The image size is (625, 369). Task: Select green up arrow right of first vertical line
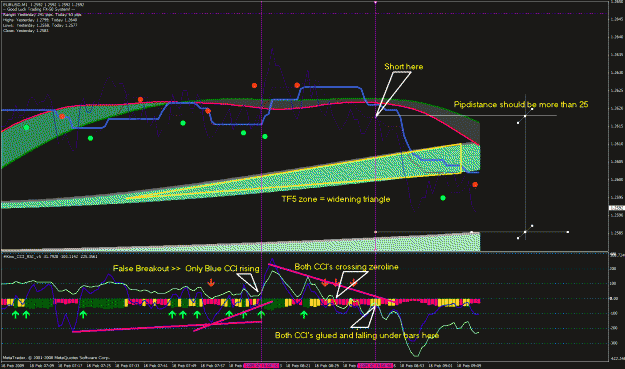tap(304, 315)
